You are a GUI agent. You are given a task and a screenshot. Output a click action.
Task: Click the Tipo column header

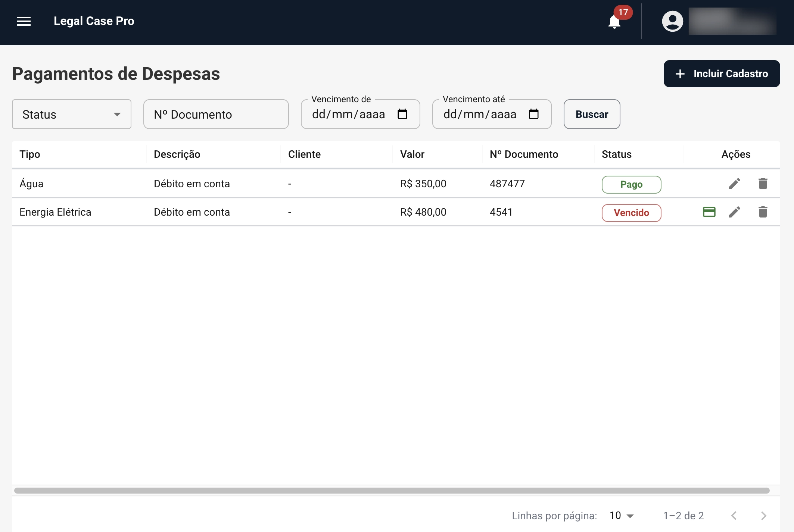[30, 154]
